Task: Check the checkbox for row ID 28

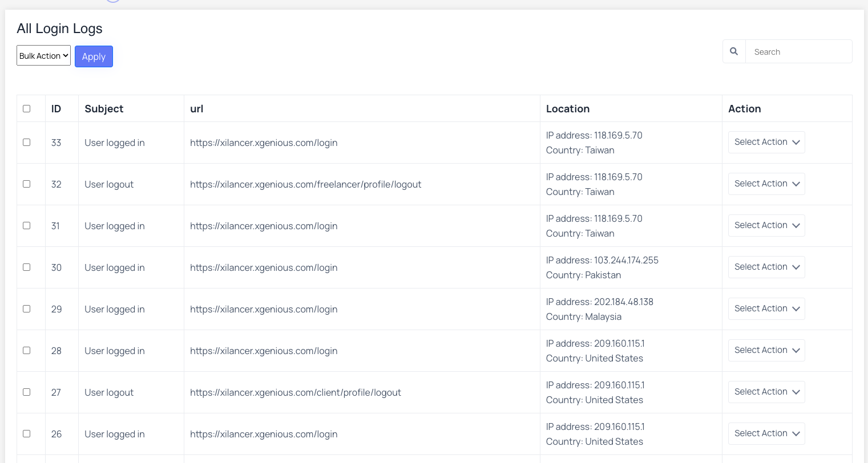Action: click(x=26, y=350)
